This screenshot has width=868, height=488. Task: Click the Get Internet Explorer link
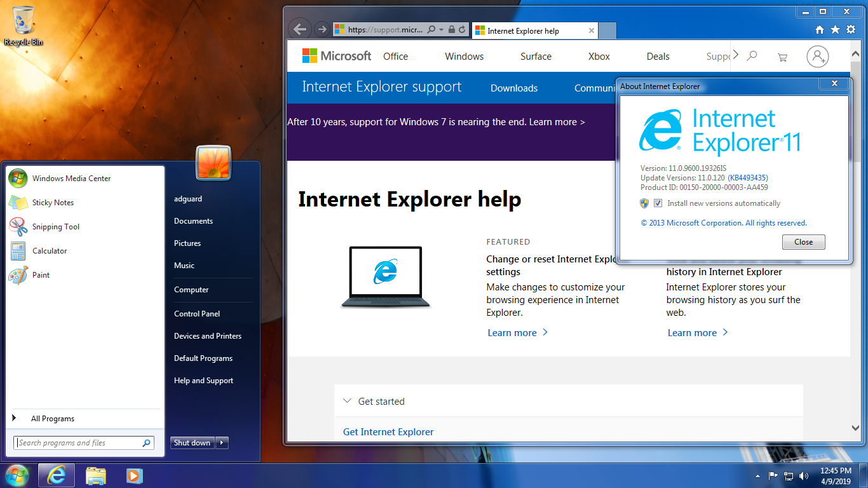click(x=388, y=432)
